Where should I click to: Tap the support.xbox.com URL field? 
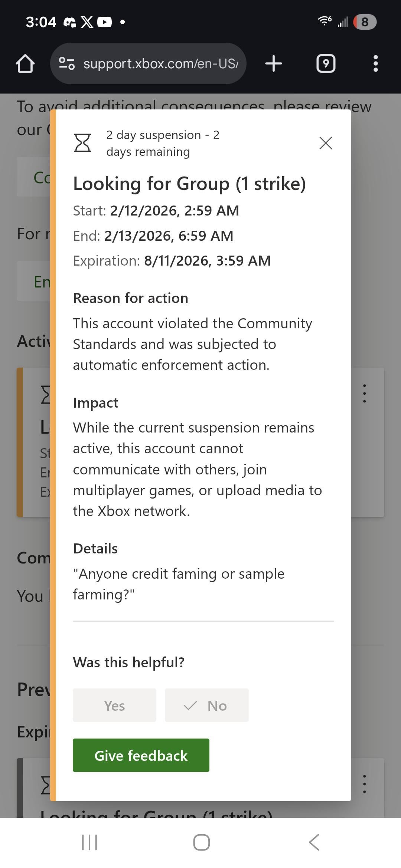point(160,64)
